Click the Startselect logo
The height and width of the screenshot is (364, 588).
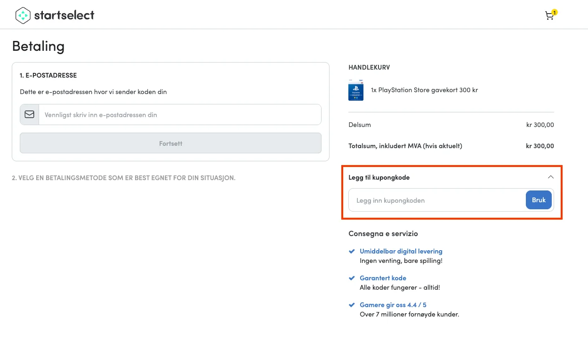tap(55, 15)
